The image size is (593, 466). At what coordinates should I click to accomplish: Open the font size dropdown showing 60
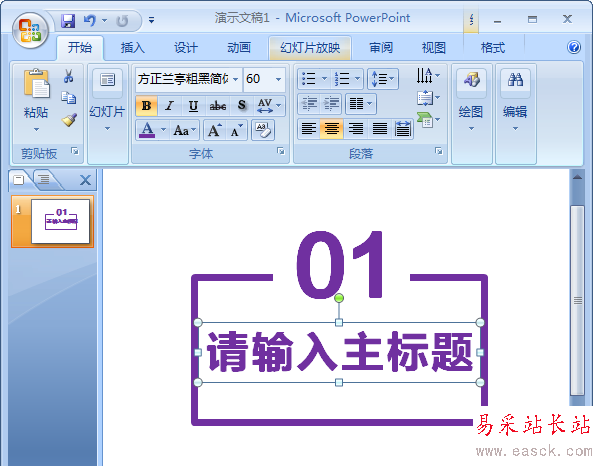pyautogui.click(x=278, y=79)
